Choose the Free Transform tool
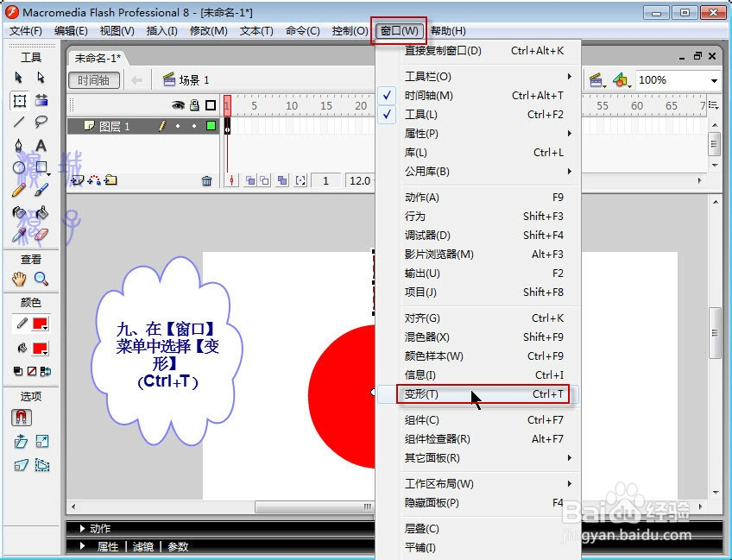732x560 pixels. click(19, 100)
